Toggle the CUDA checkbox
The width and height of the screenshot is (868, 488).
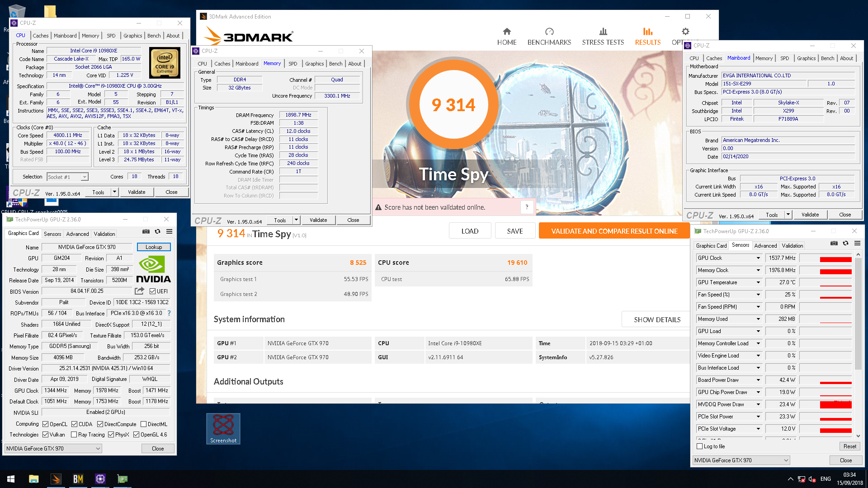pos(74,424)
